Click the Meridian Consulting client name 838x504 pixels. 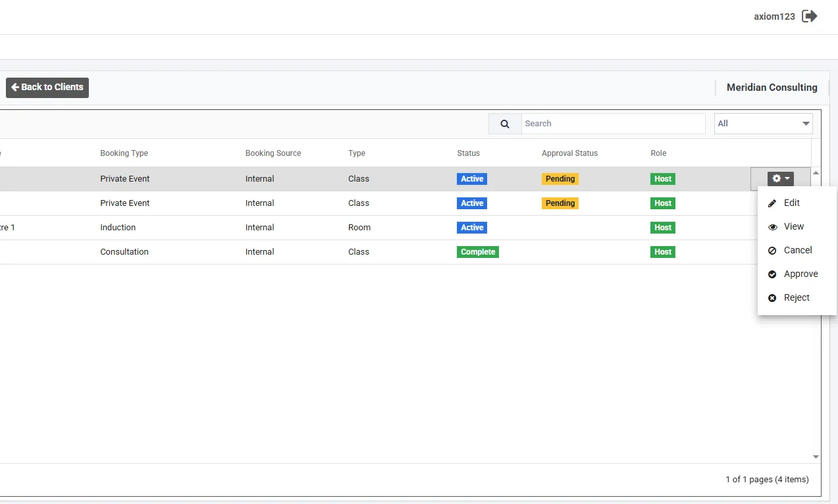[772, 87]
